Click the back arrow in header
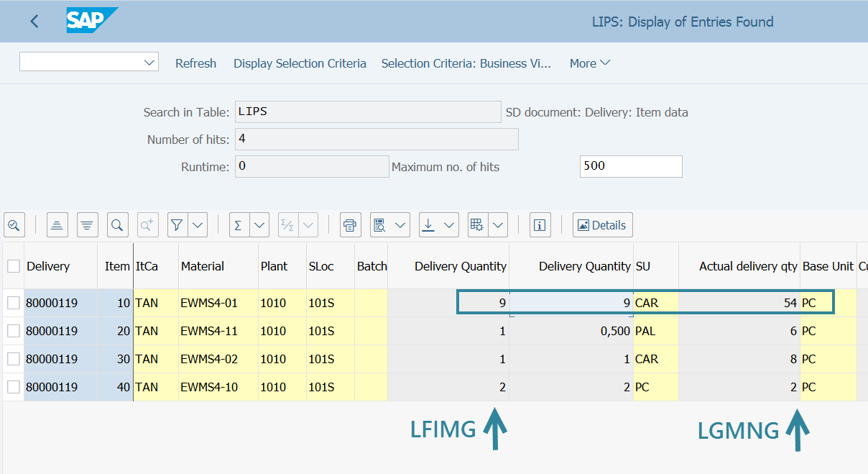The width and height of the screenshot is (868, 474). (34, 22)
